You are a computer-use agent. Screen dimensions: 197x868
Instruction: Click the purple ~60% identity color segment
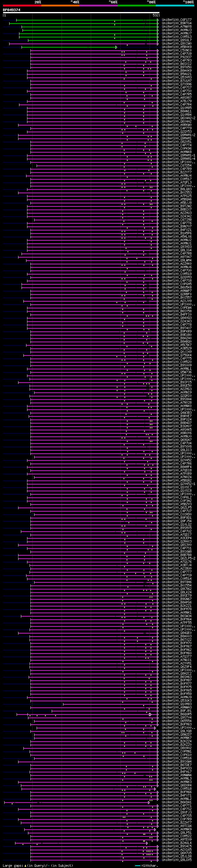pos(98,6)
